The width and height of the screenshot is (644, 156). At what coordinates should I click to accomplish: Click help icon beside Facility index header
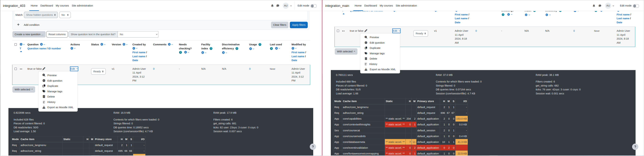pos(211,48)
